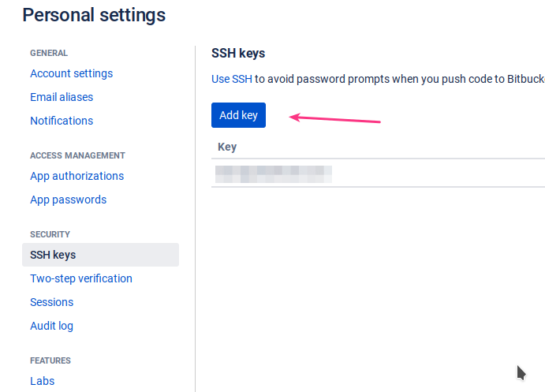
Task: Open Two-step verification settings
Action: [81, 278]
